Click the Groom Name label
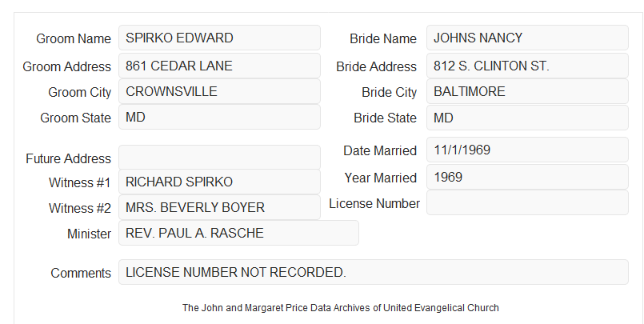This screenshot has width=644, height=324. [74, 38]
